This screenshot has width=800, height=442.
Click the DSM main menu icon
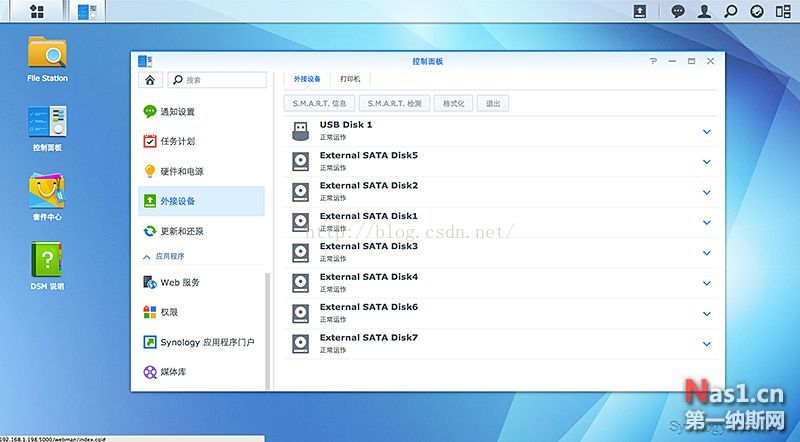[x=37, y=11]
